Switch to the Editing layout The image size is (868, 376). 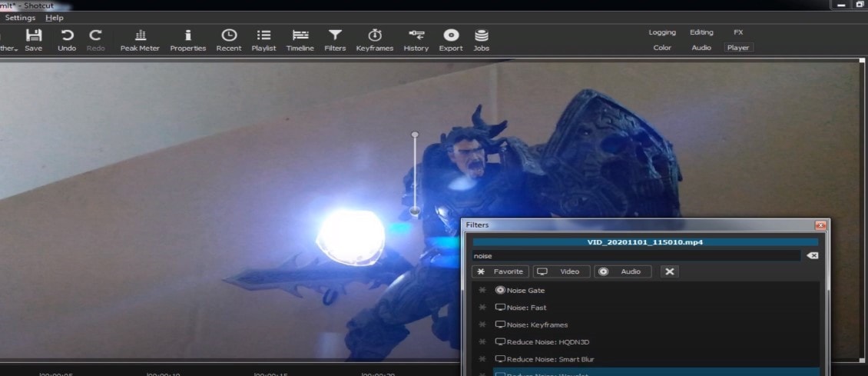pyautogui.click(x=701, y=32)
